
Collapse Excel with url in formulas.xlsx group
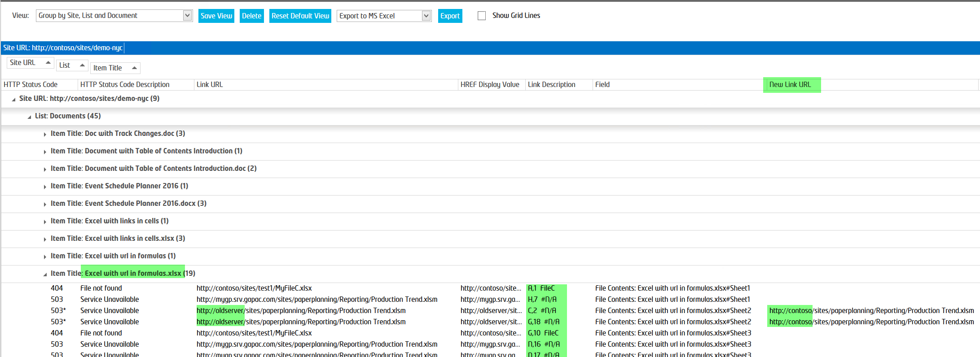click(x=45, y=274)
